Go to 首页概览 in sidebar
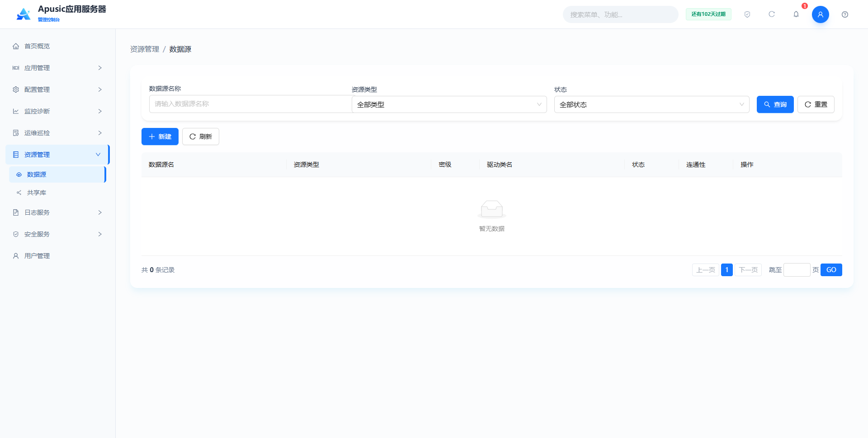 pos(57,46)
